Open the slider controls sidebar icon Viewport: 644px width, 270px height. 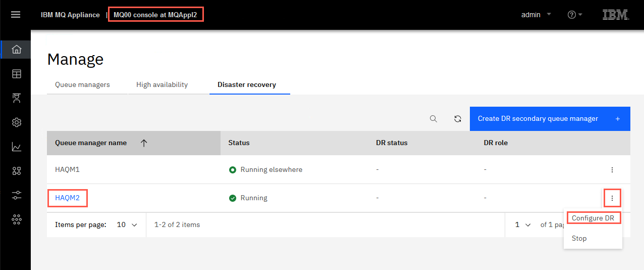pyautogui.click(x=17, y=195)
